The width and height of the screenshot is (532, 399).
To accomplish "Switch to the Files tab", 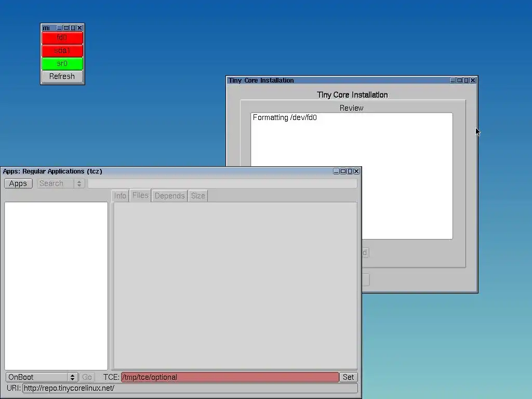I will 140,195.
